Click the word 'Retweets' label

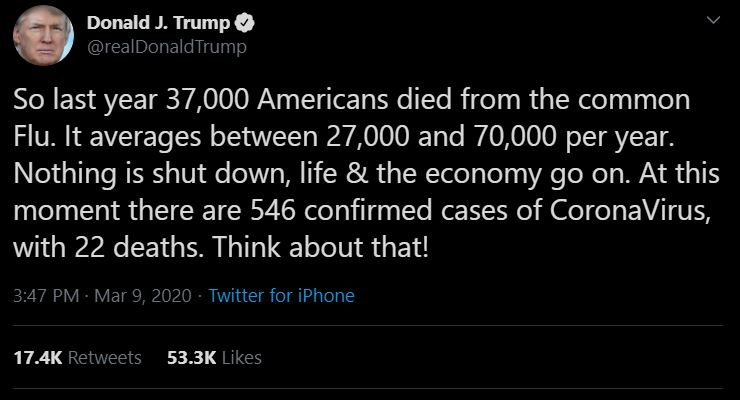[x=102, y=357]
